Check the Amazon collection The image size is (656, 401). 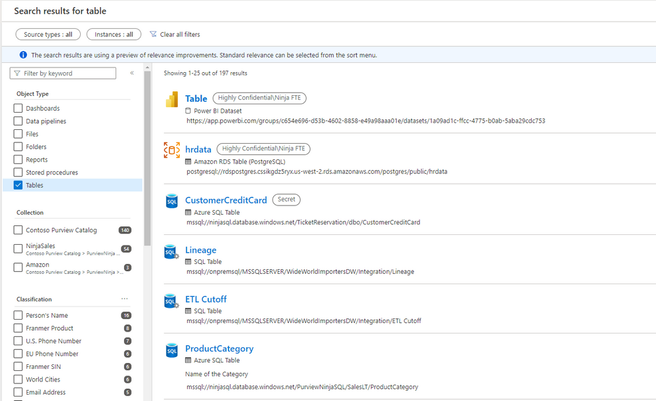pyautogui.click(x=18, y=267)
